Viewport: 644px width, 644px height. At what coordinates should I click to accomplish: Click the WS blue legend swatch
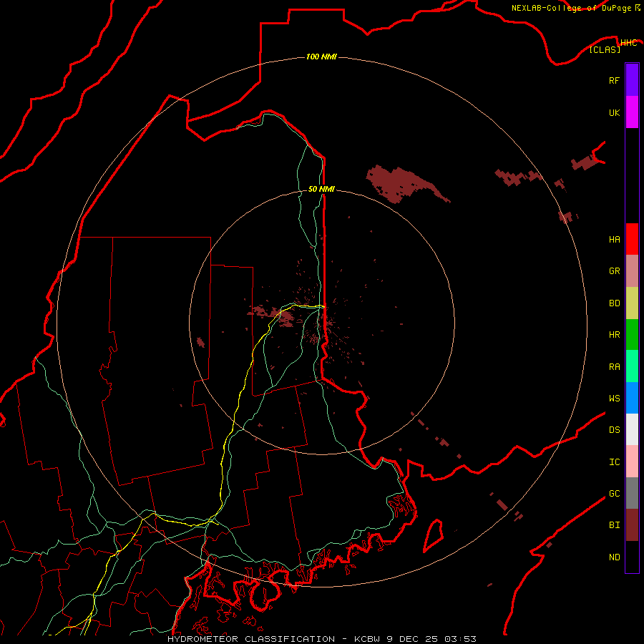(x=632, y=398)
